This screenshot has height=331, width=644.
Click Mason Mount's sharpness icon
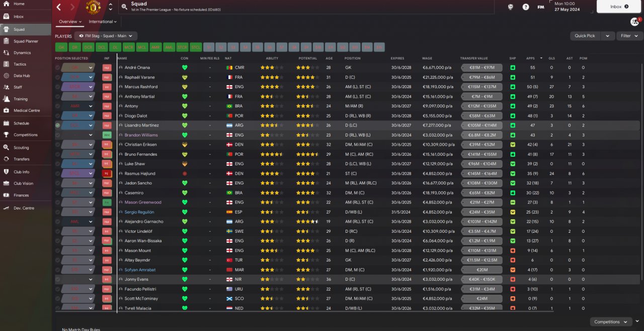click(513, 250)
